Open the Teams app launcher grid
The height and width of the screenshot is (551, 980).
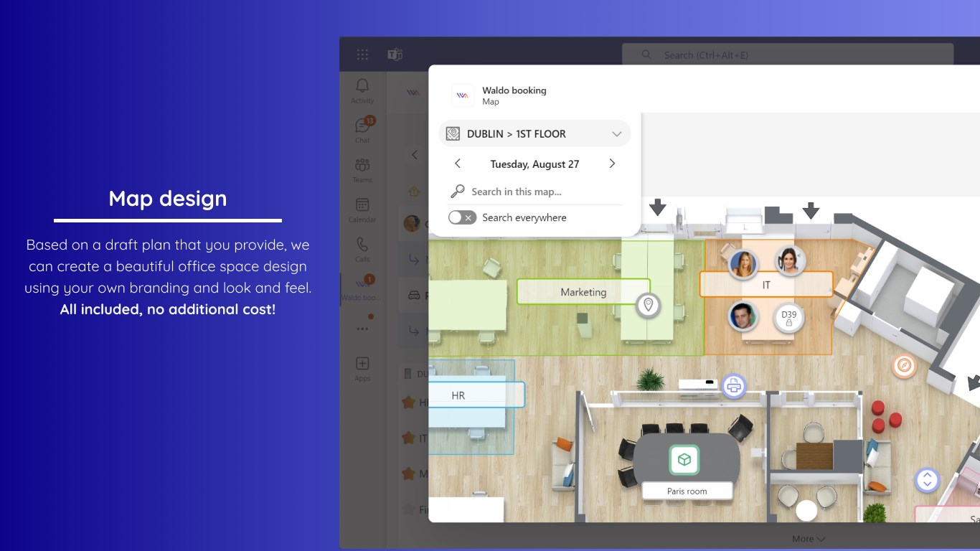[x=362, y=55]
